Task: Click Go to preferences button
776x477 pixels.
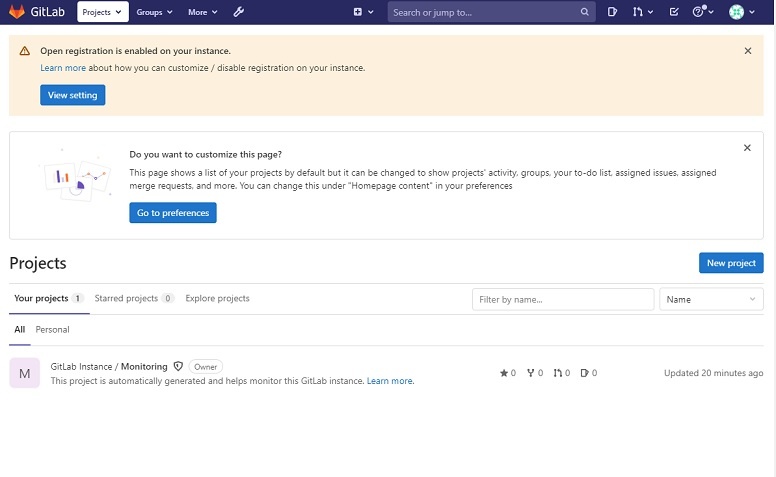Action: [173, 213]
